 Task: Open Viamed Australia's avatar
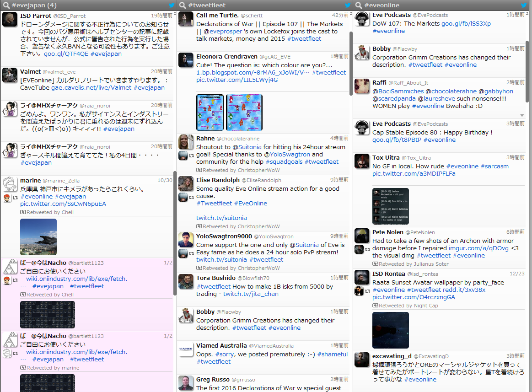186,349
